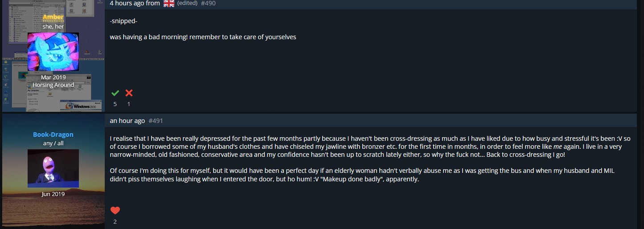Show who gave the 1 X vote

coord(129,104)
